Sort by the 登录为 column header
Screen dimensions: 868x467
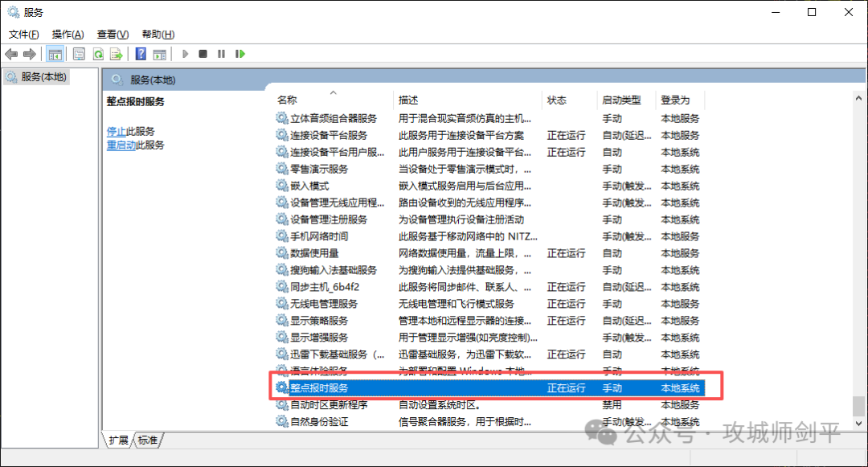coord(681,100)
